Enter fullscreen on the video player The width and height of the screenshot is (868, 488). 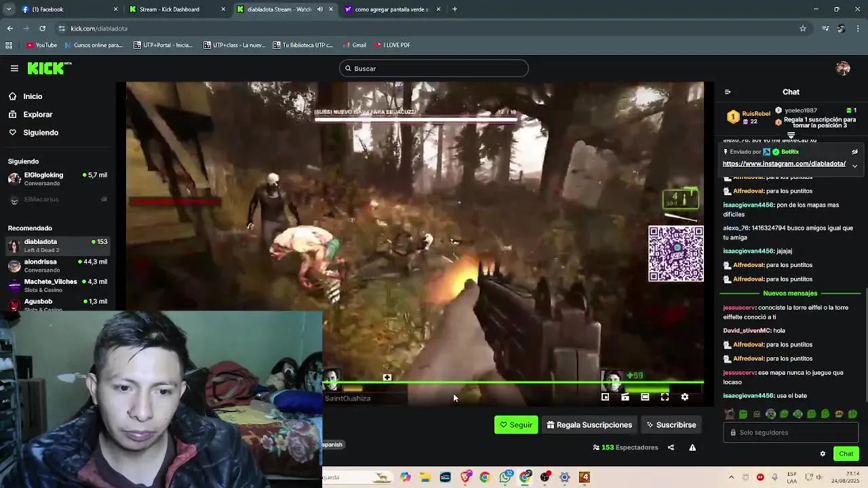pos(665,397)
